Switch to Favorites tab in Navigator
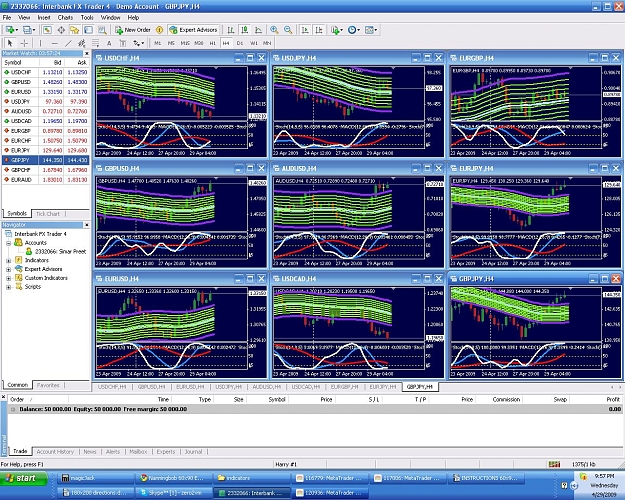This screenshot has width=625, height=500. [x=48, y=385]
